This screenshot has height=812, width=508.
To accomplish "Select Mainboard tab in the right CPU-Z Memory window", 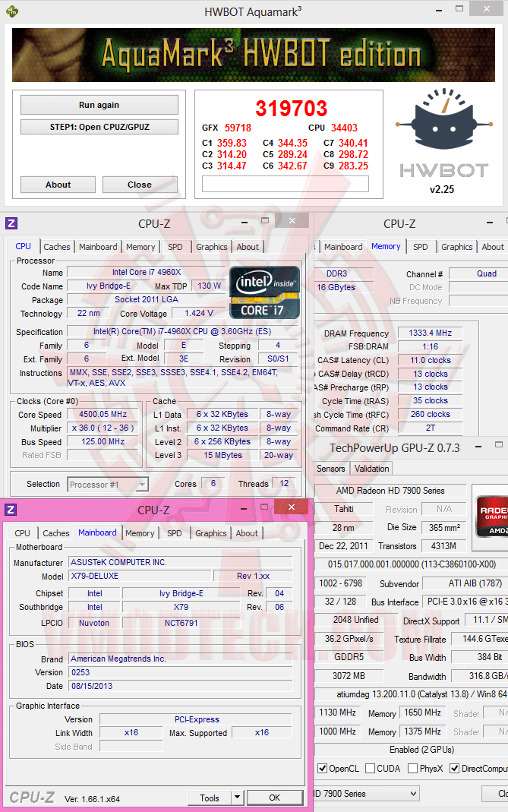I will coord(343,247).
